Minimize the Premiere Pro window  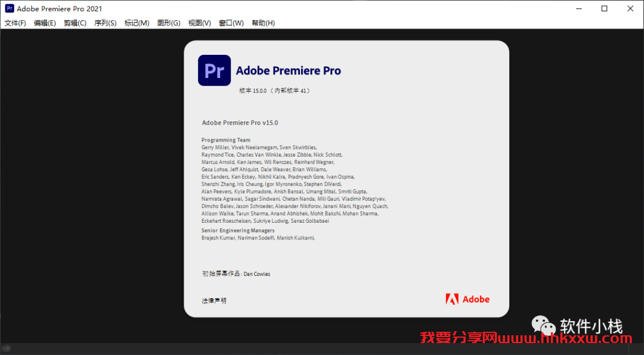click(578, 8)
